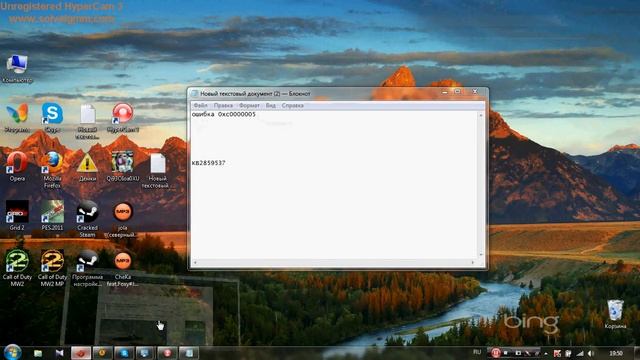Select the blank file icon beside Skype
The width and height of the screenshot is (640, 360).
(x=87, y=121)
